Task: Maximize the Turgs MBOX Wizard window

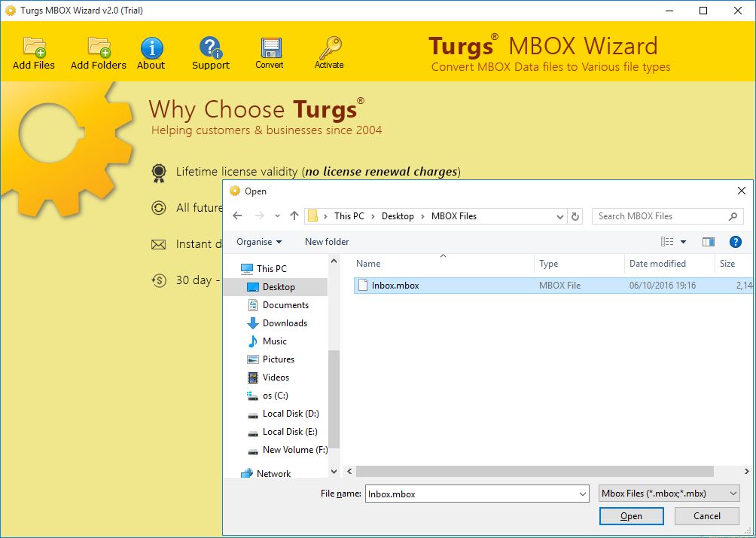Action: click(x=703, y=11)
